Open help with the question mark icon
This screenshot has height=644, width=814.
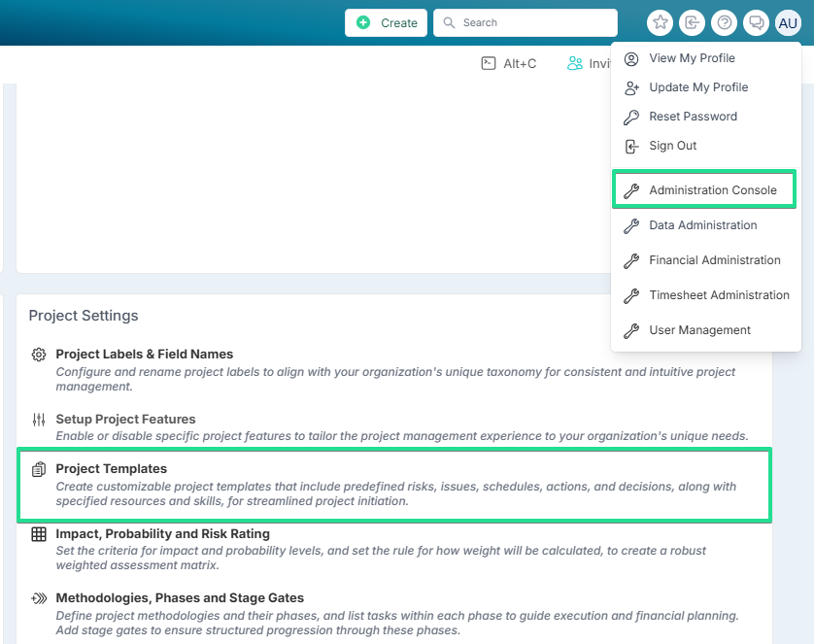click(725, 23)
